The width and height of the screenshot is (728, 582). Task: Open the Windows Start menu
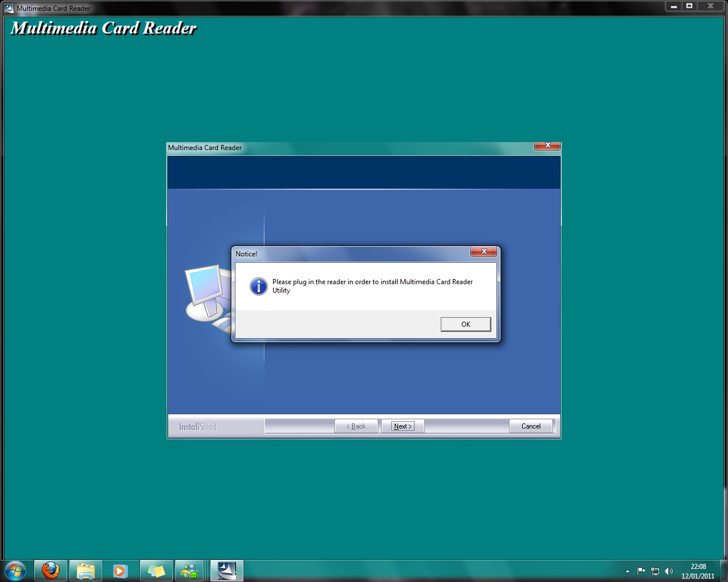tap(15, 571)
